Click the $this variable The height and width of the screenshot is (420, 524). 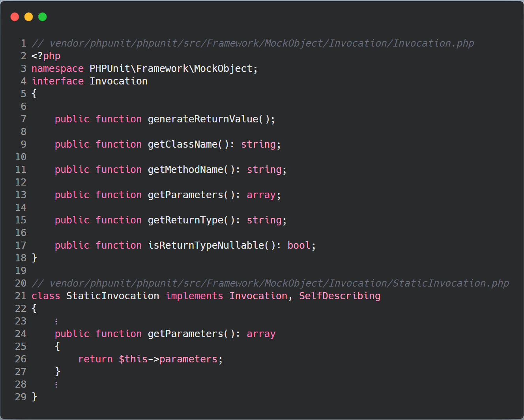133,359
